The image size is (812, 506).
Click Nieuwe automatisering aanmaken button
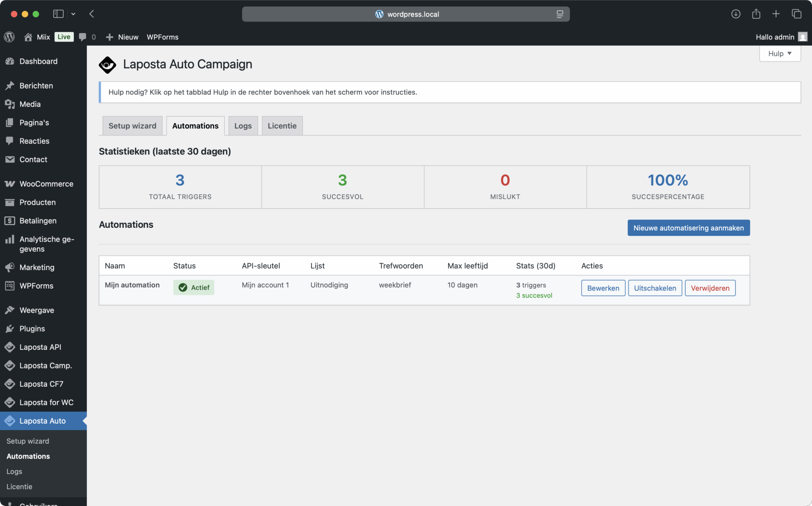(688, 228)
